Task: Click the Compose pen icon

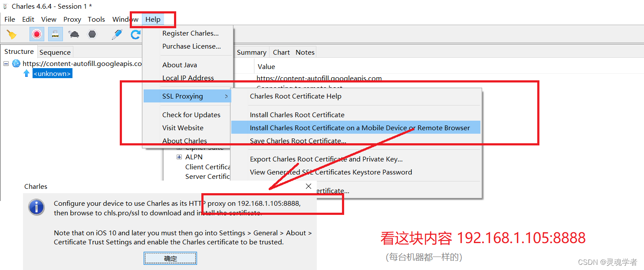Action: click(x=117, y=34)
